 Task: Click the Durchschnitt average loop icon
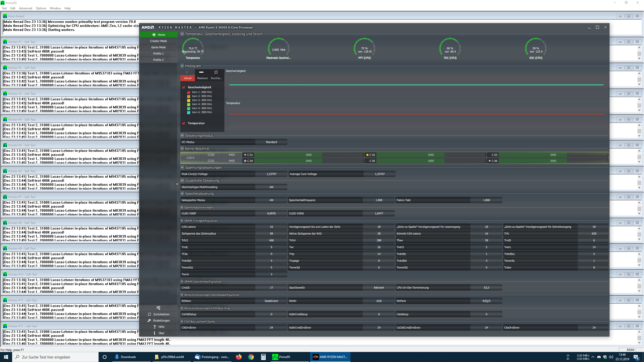click(x=216, y=72)
